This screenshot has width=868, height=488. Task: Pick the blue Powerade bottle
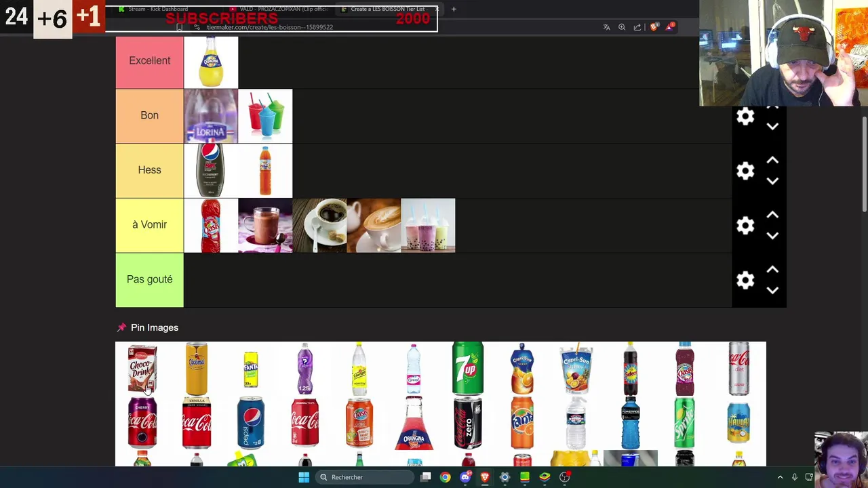point(631,423)
